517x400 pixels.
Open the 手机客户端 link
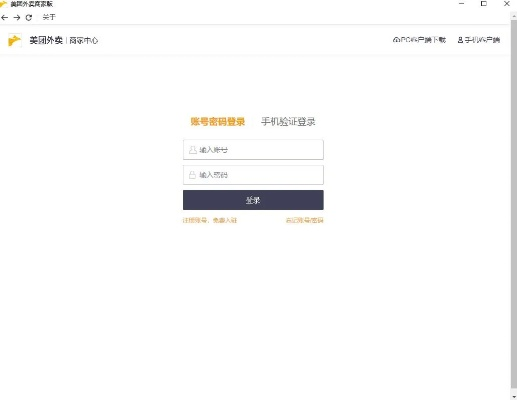point(479,40)
